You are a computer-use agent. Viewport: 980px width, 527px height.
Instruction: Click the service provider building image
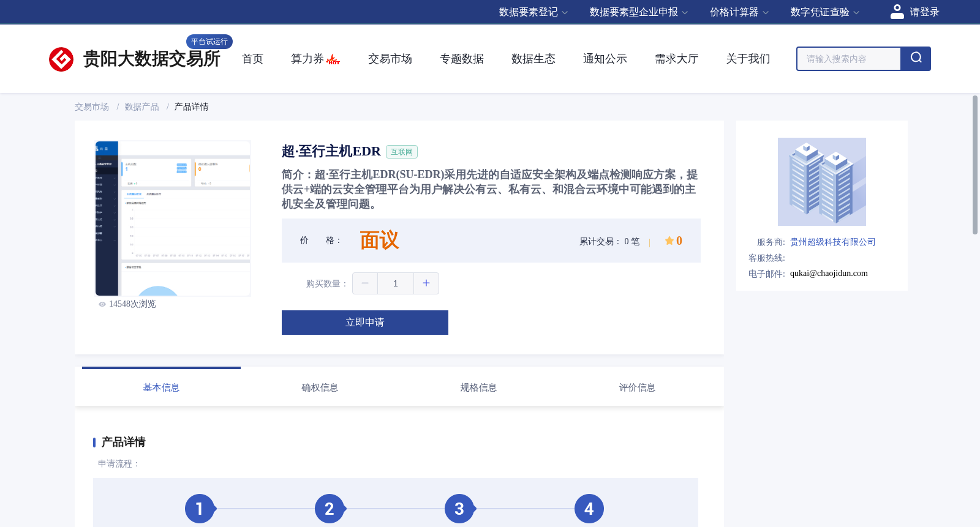tap(822, 182)
